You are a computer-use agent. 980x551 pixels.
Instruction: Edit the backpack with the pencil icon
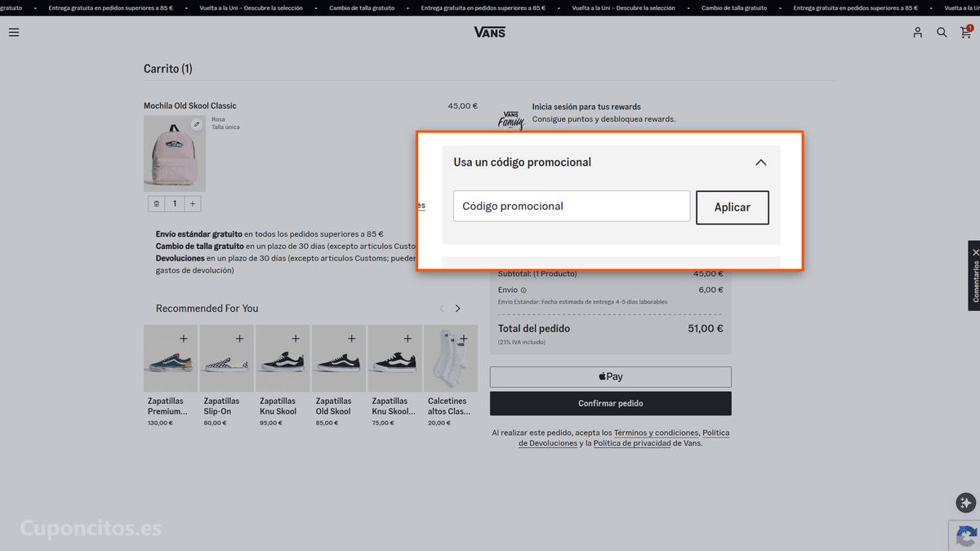[x=197, y=124]
